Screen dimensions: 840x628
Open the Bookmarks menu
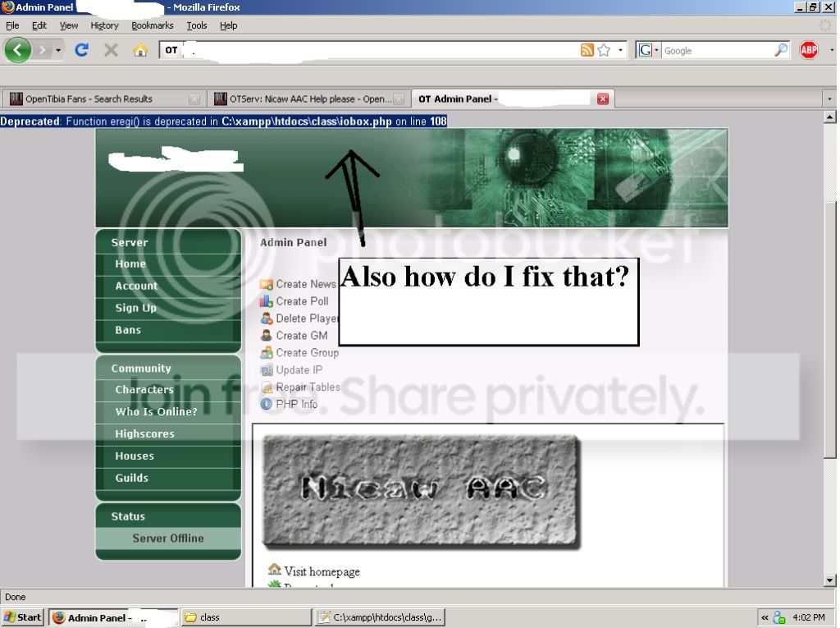pyautogui.click(x=152, y=25)
